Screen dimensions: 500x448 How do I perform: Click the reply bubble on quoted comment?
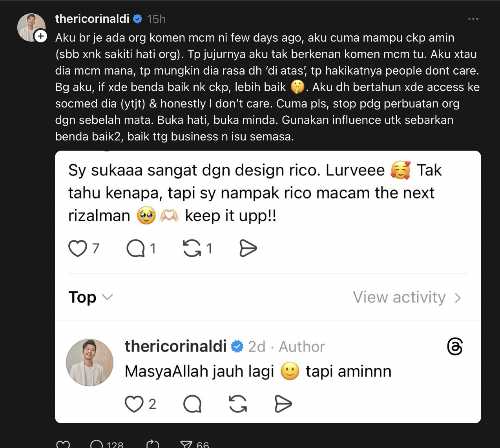135,248
